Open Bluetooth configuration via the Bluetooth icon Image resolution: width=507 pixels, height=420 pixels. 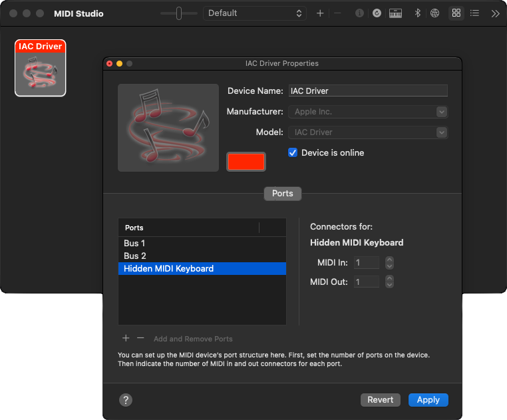(x=417, y=13)
